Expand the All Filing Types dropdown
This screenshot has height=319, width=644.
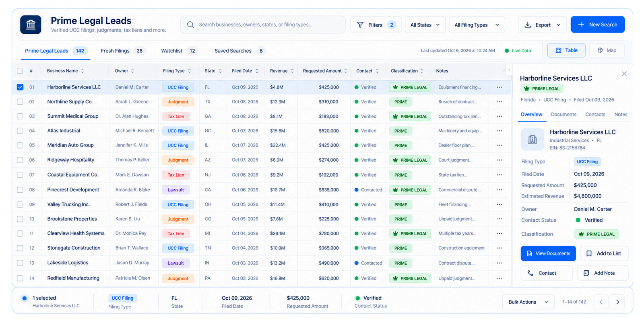[x=477, y=25]
